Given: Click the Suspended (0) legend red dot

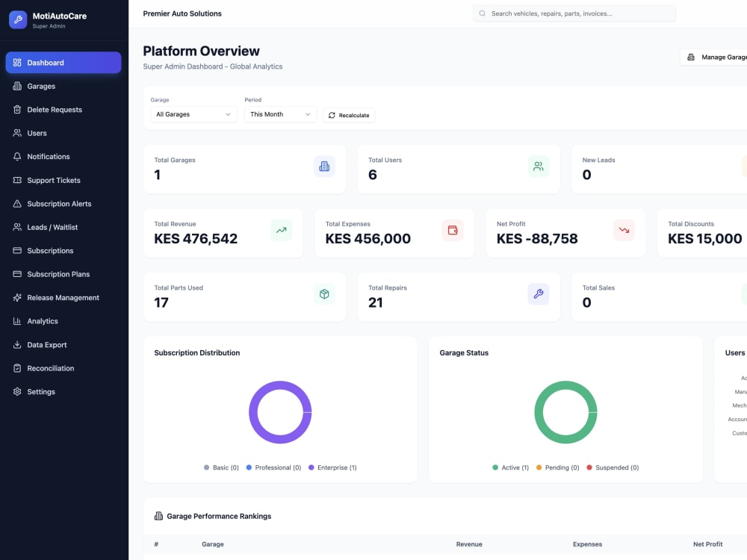Looking at the screenshot, I should pos(589,467).
